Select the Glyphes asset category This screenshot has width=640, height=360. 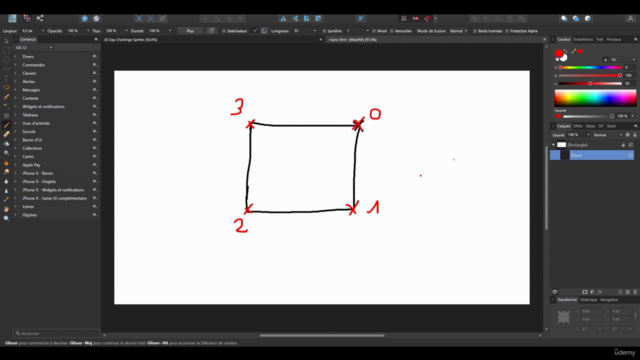[x=29, y=215]
